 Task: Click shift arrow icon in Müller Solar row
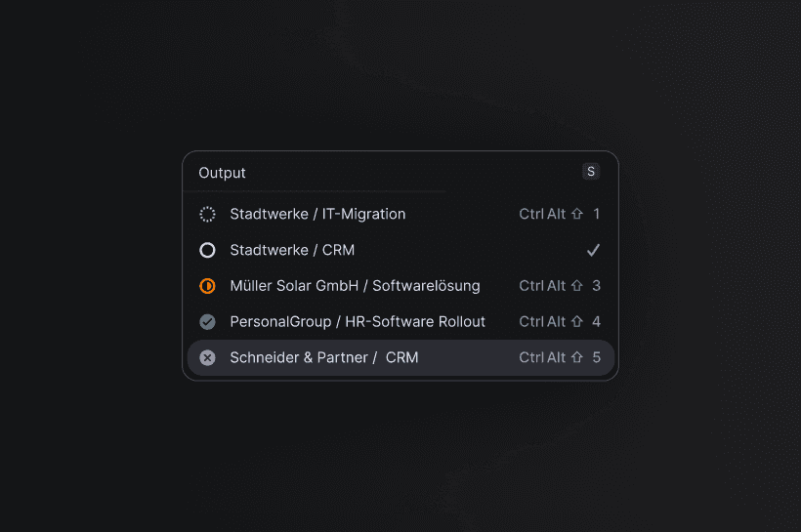(x=577, y=286)
